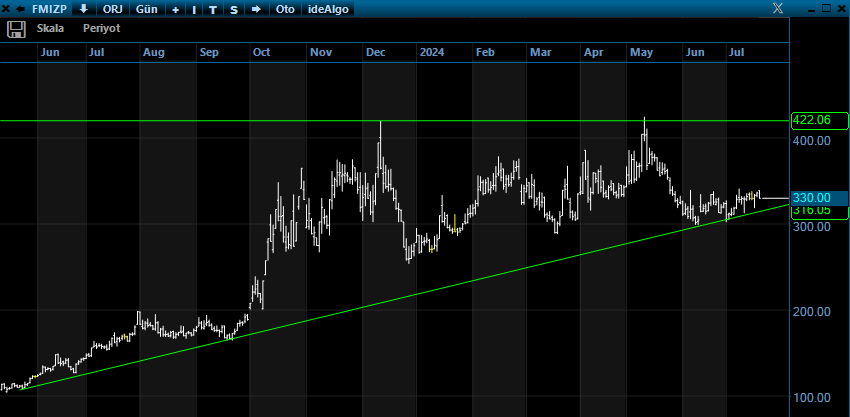Screen dimensions: 850x417
Task: Click the down arrow toolbar button
Action: pyautogui.click(x=83, y=9)
